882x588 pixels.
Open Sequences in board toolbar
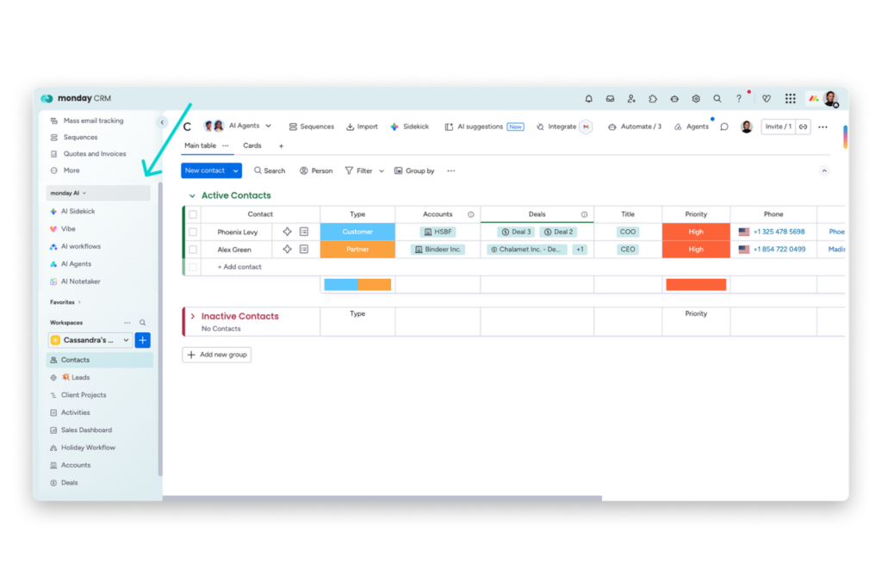(311, 127)
